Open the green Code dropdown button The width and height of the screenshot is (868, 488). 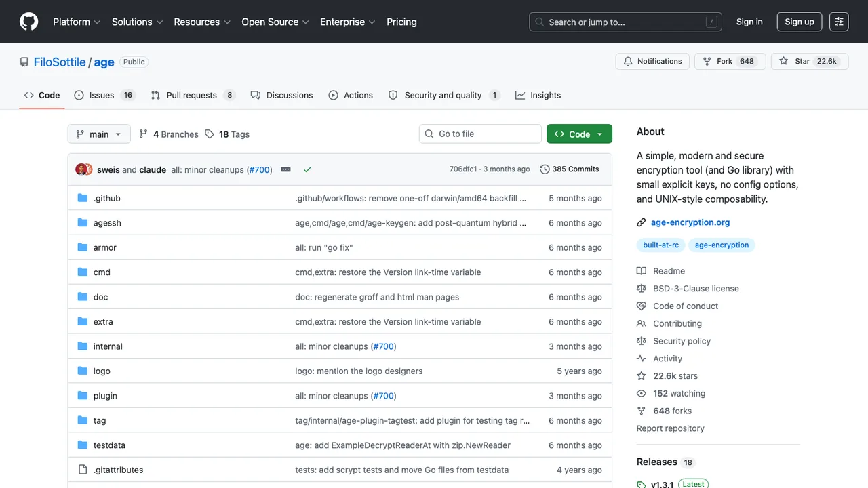click(x=579, y=134)
